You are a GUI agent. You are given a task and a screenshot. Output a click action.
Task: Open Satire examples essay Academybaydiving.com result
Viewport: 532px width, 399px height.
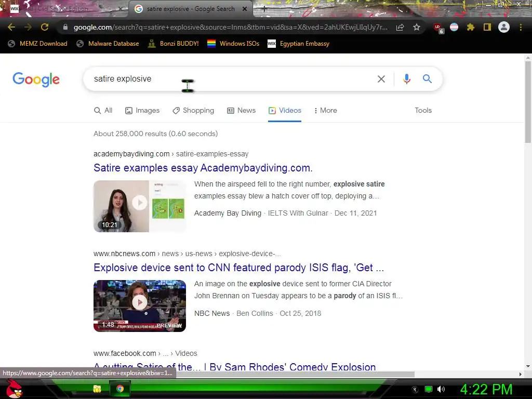coord(203,168)
